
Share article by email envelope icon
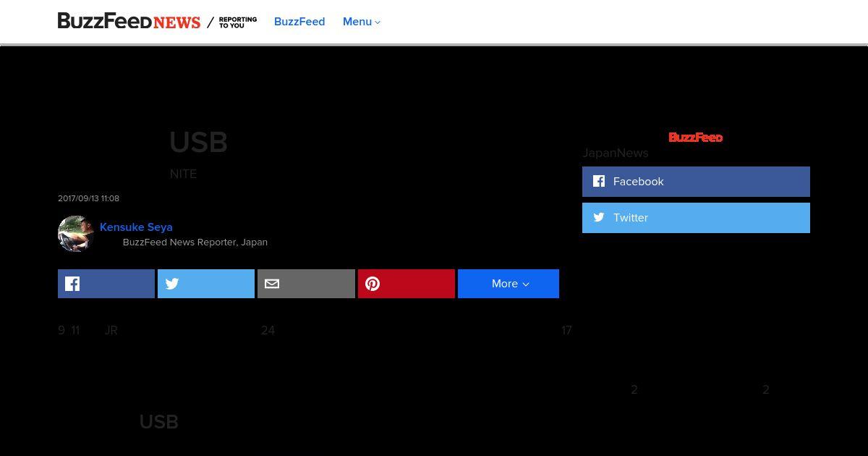tap(306, 284)
